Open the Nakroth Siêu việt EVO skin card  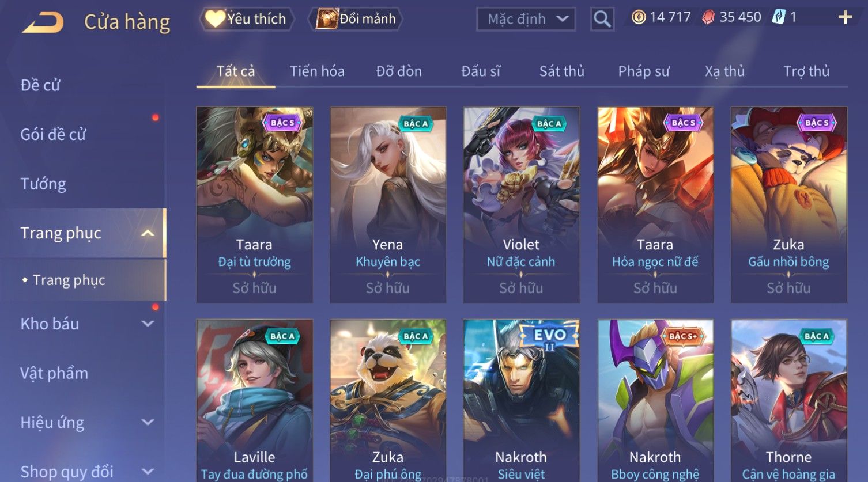522,400
